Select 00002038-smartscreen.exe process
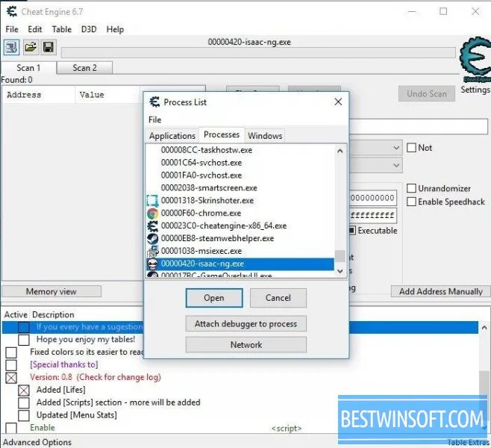Viewport: 491px width, 448px height. point(240,187)
